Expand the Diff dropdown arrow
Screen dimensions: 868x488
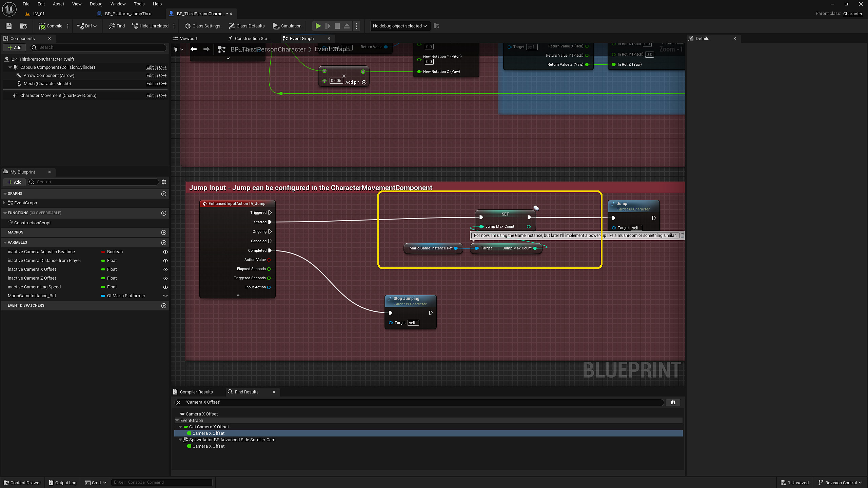[95, 26]
